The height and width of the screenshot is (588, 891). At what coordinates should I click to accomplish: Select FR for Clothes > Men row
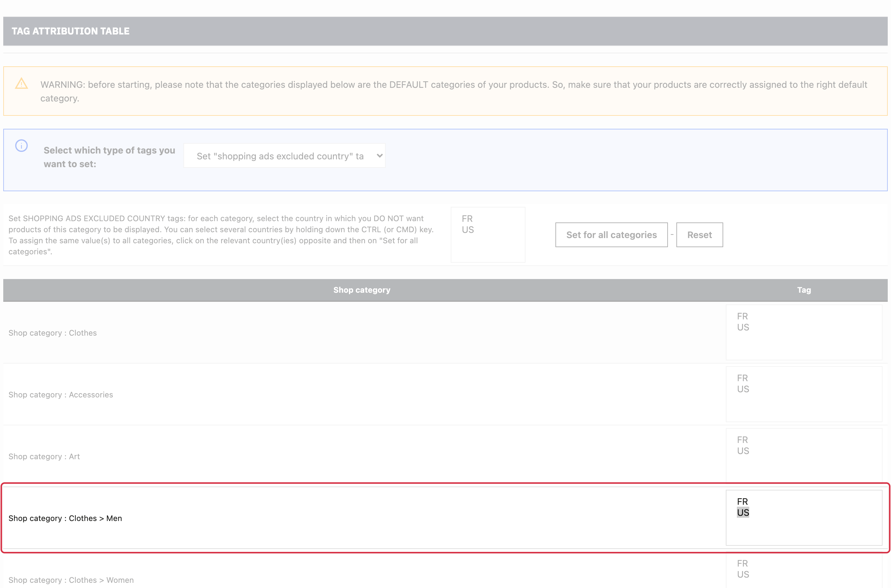[x=742, y=502]
